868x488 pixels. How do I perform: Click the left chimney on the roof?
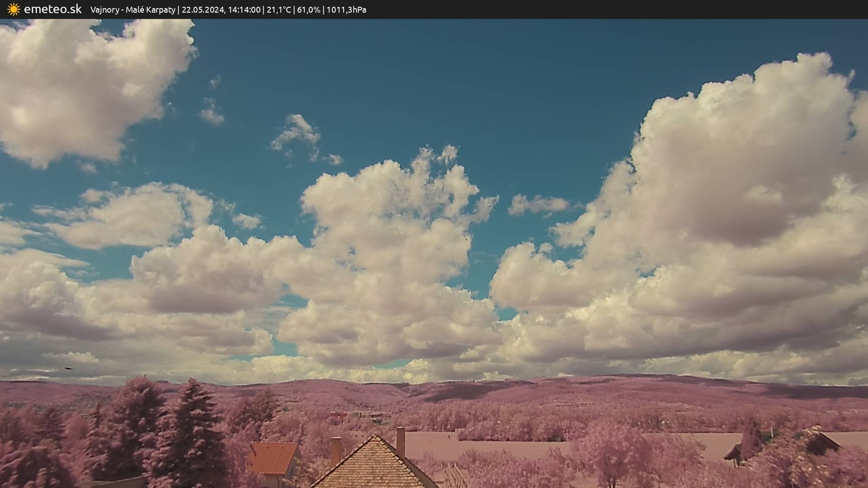click(335, 450)
